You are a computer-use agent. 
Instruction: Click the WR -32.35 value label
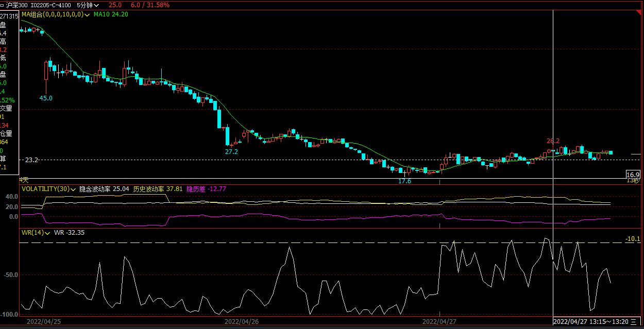[x=69, y=233]
